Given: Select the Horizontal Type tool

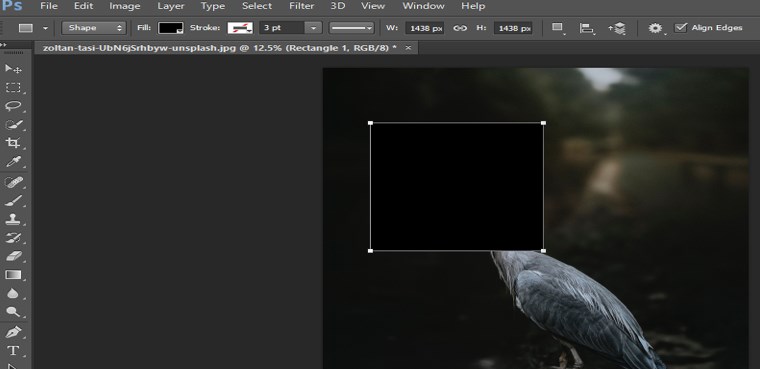Looking at the screenshot, I should pos(13,351).
